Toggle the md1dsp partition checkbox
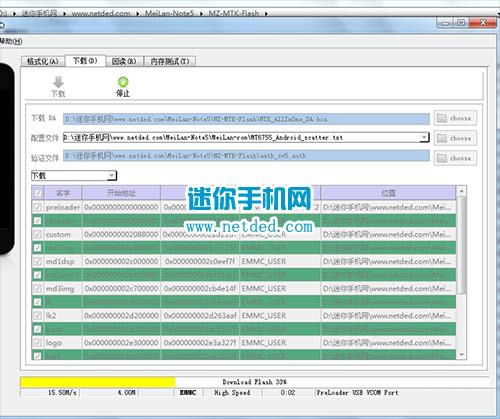Image resolution: width=500 pixels, height=419 pixels. click(x=37, y=261)
